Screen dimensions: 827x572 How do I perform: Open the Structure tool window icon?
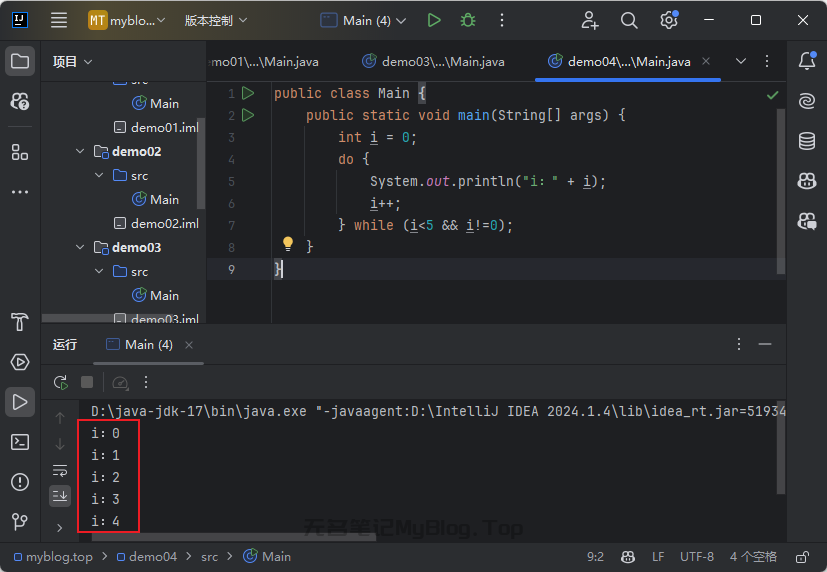point(20,152)
